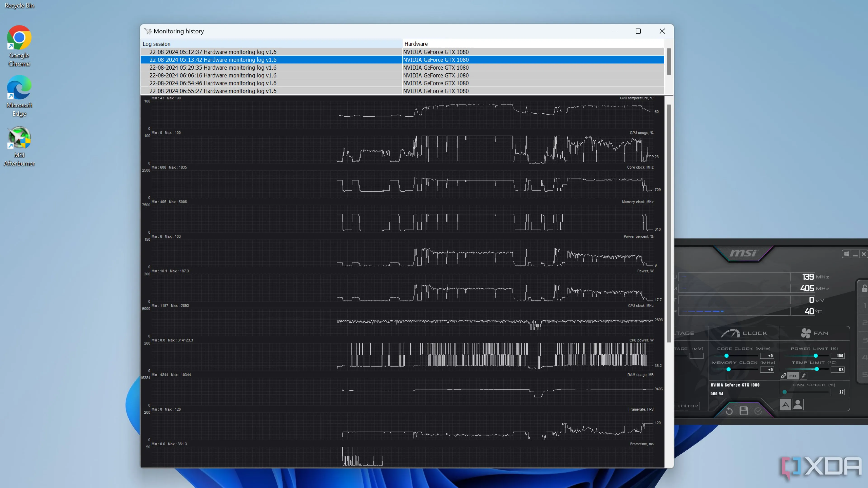Click the log session list scrollbar
The image size is (868, 488).
click(669, 62)
